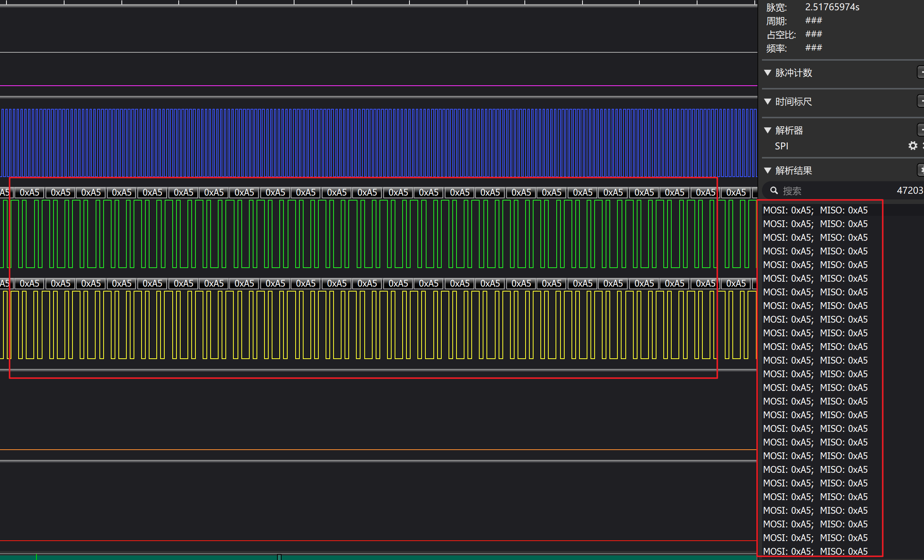Click the marker on bottom overview bar
This screenshot has width=924, height=560.
click(279, 557)
